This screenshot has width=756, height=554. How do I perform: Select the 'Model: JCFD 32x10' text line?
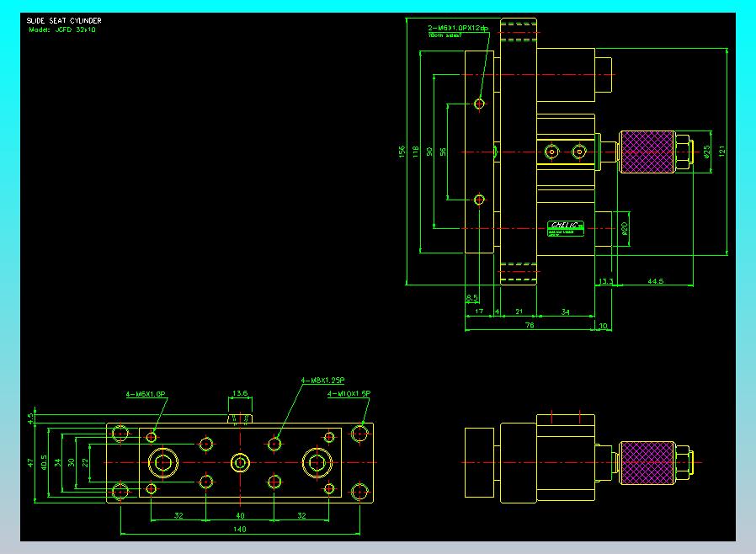61,29
